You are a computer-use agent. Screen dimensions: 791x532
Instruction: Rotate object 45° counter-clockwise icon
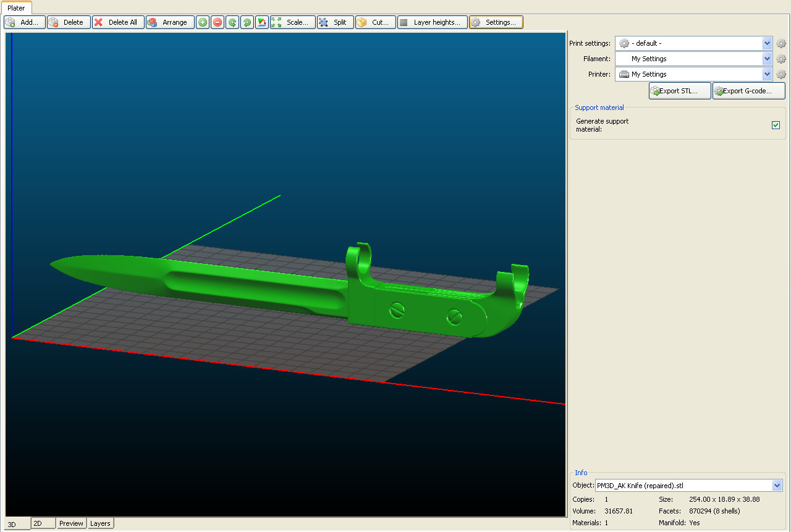[232, 22]
